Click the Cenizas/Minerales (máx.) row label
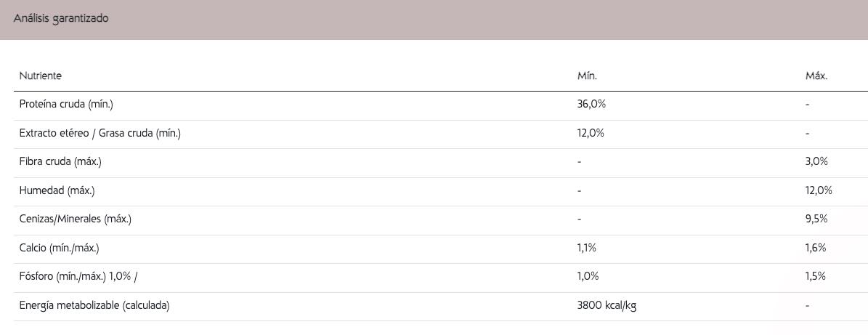868x335 pixels. (76, 220)
